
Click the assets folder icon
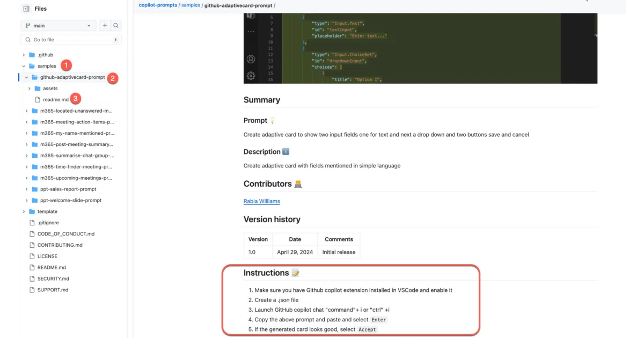[38, 89]
